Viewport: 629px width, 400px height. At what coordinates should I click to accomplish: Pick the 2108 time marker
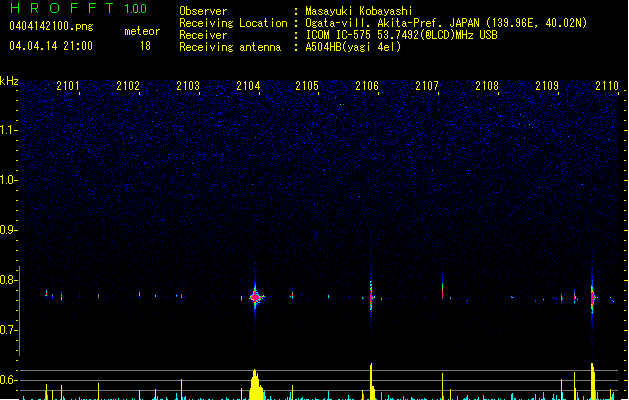(487, 87)
